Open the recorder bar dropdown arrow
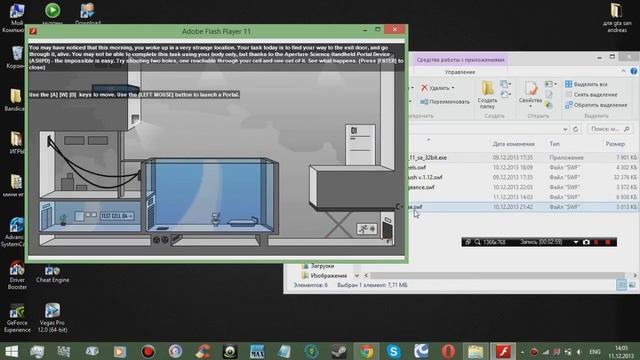This screenshot has width=640, height=360. pyautogui.click(x=576, y=242)
